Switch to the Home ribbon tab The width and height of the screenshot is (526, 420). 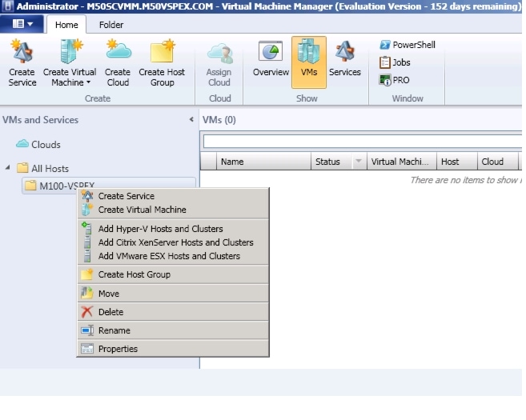66,25
